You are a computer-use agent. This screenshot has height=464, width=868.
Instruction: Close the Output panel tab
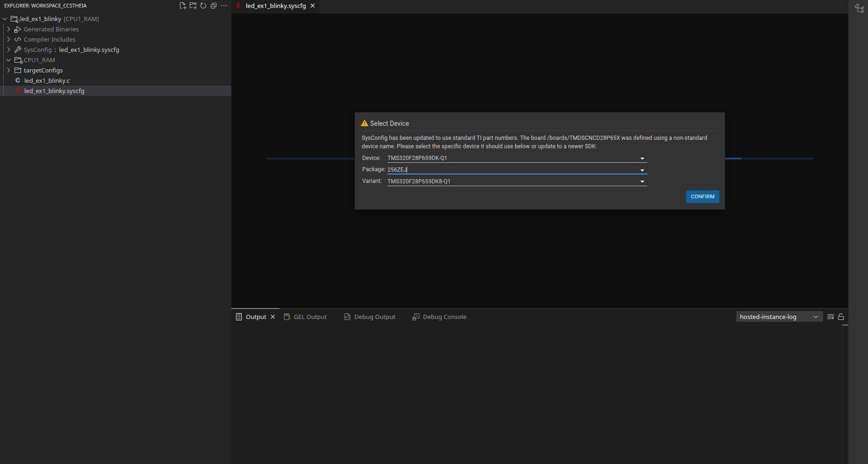(273, 317)
